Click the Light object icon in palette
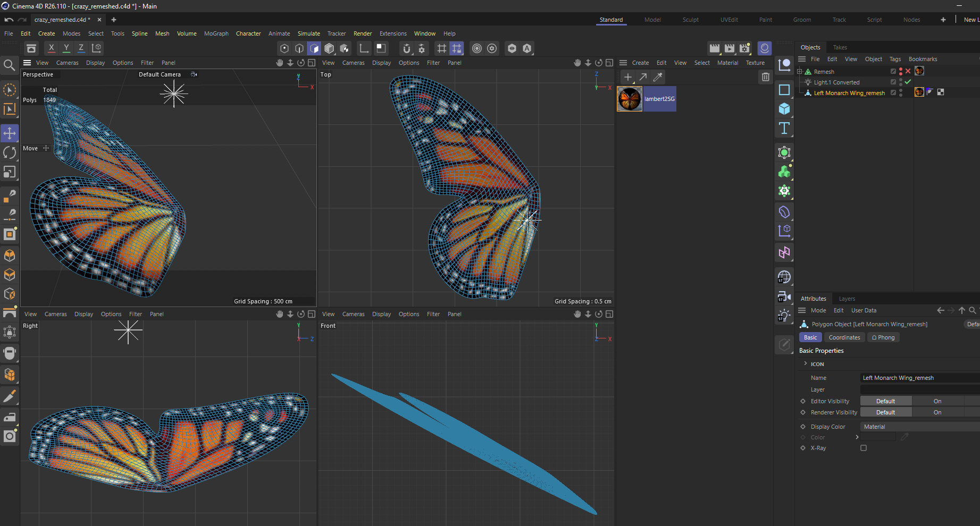Image resolution: width=980 pixels, height=526 pixels. click(784, 316)
